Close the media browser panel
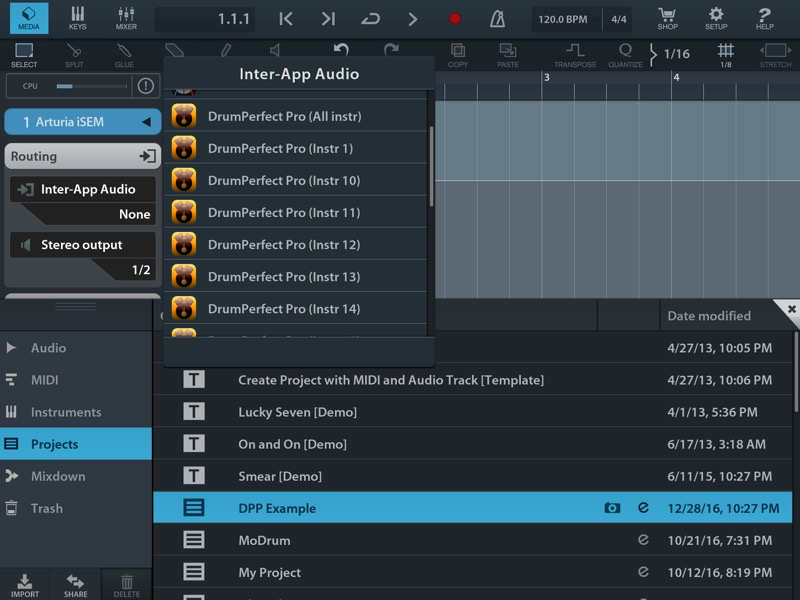This screenshot has width=800, height=600. (x=791, y=309)
